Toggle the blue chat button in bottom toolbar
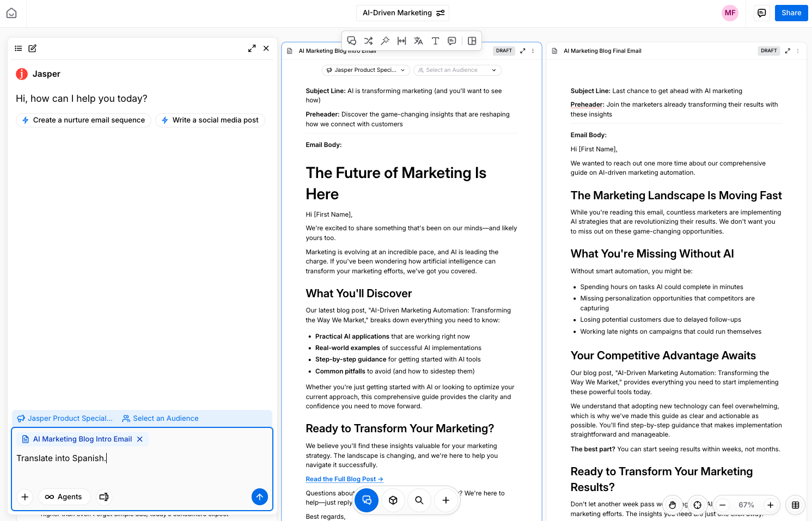 367,500
